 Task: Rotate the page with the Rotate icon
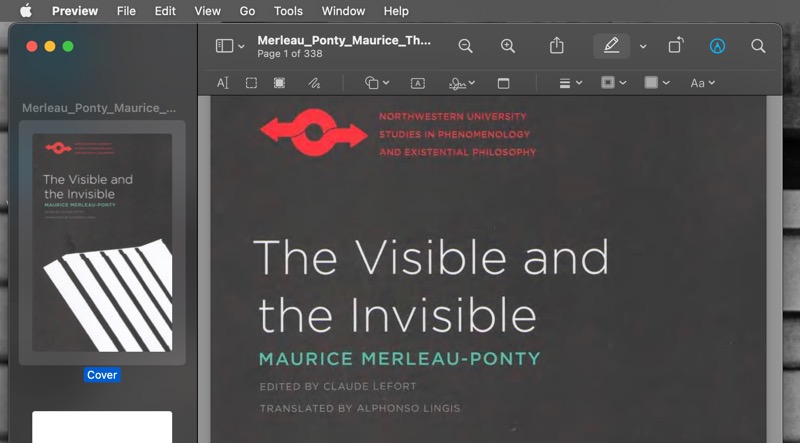coord(676,46)
